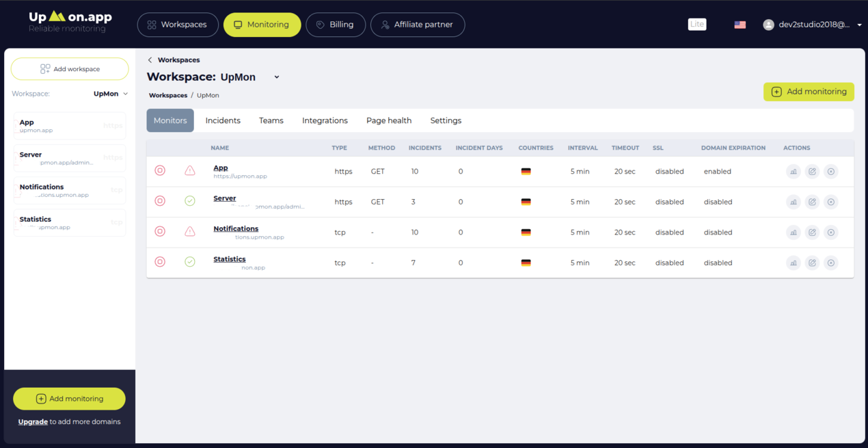Delete the App monitor
Image resolution: width=868 pixels, height=448 pixels.
coord(831,172)
